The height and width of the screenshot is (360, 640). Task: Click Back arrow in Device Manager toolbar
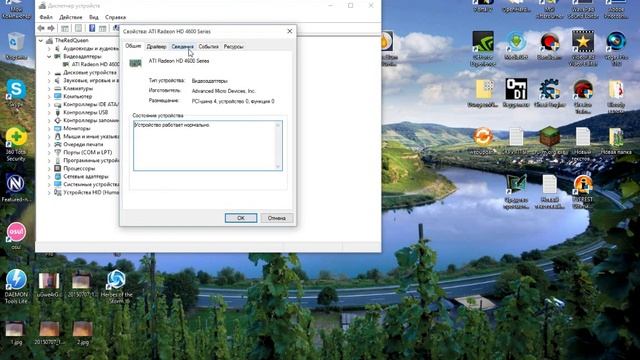tap(41, 28)
